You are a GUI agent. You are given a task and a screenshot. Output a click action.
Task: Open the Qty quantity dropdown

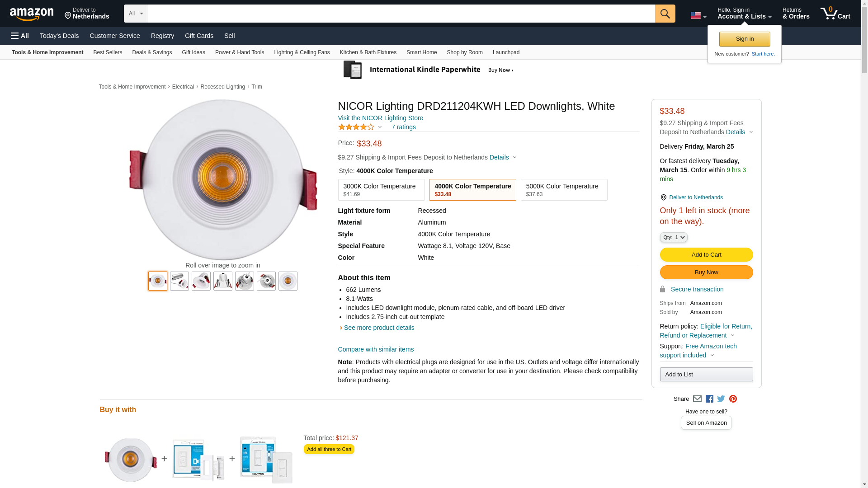click(x=674, y=237)
